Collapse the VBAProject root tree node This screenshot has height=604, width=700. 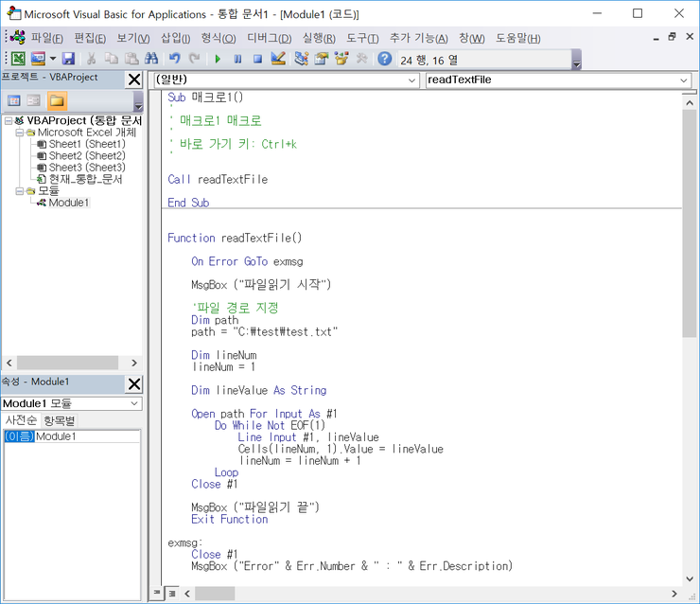pos(8,121)
